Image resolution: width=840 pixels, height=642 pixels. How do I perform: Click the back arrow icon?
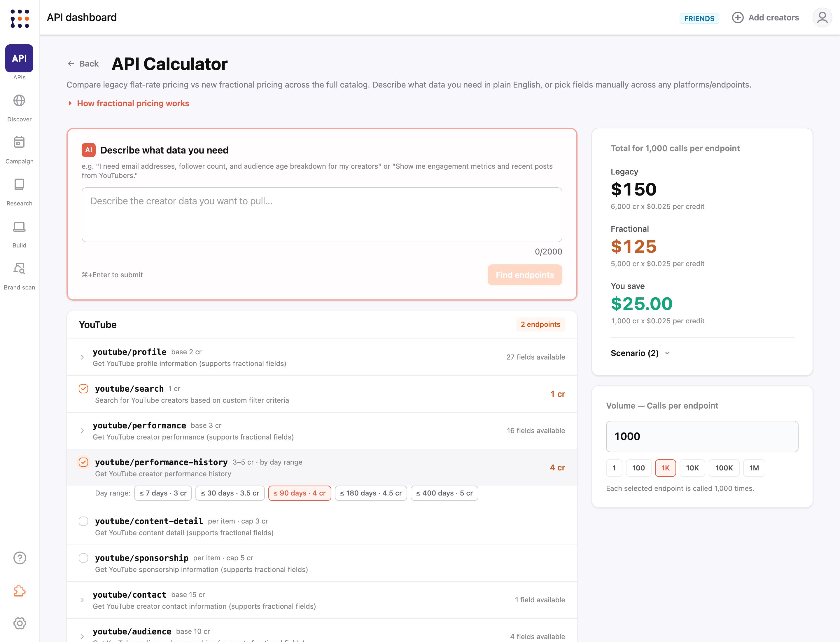click(71, 64)
